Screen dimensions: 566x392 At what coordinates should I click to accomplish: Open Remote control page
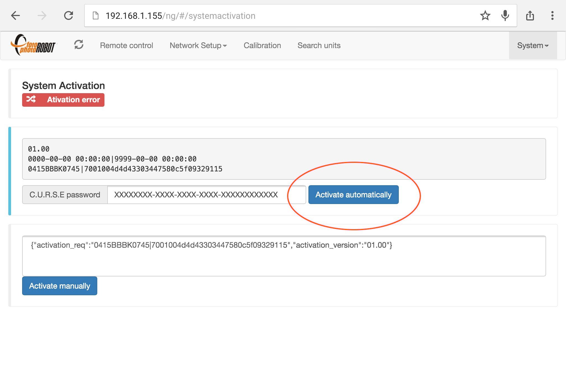pyautogui.click(x=126, y=45)
